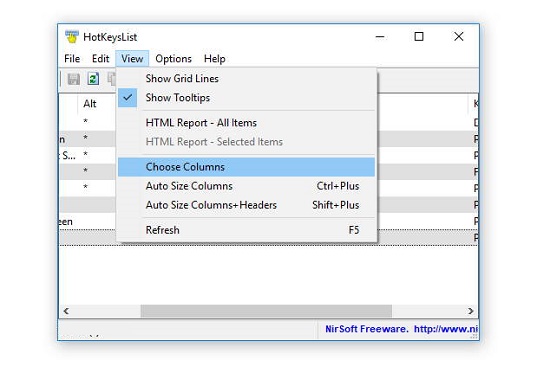Click the HotKeysList app icon in title bar
550x373 pixels.
[x=72, y=37]
